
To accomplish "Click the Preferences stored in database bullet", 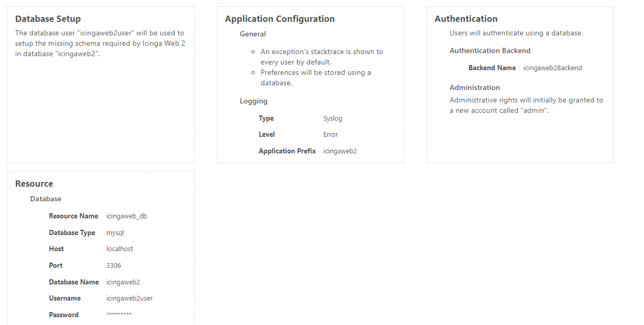I will 316,77.
